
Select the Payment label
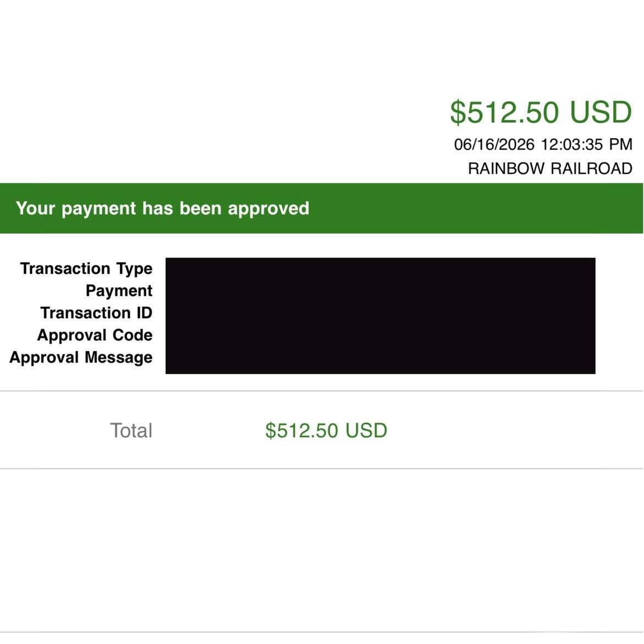[x=119, y=291]
